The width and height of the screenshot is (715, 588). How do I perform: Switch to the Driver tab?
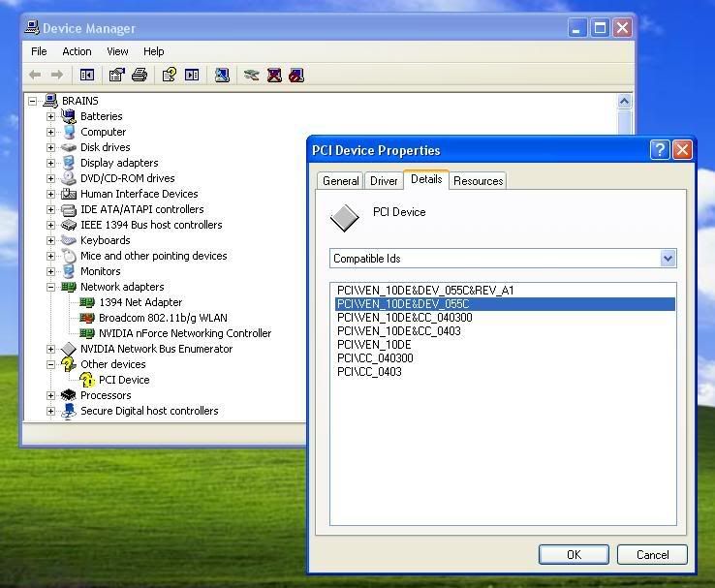(x=384, y=181)
